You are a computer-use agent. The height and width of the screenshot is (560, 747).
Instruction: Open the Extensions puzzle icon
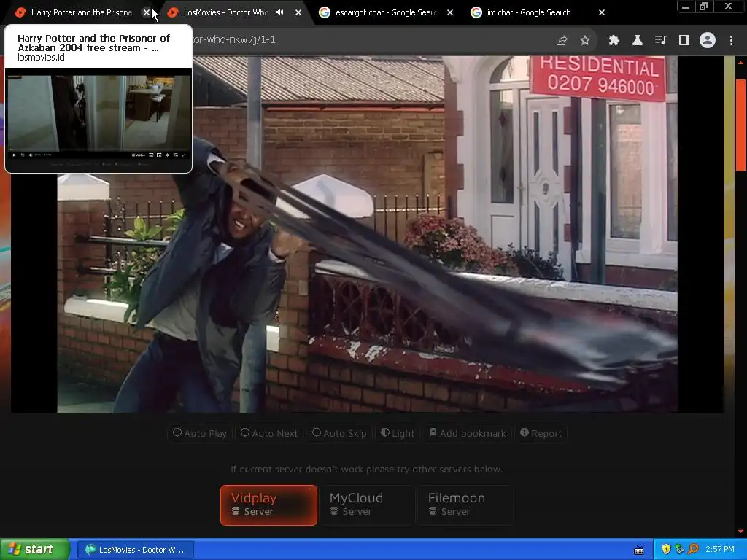pyautogui.click(x=614, y=41)
